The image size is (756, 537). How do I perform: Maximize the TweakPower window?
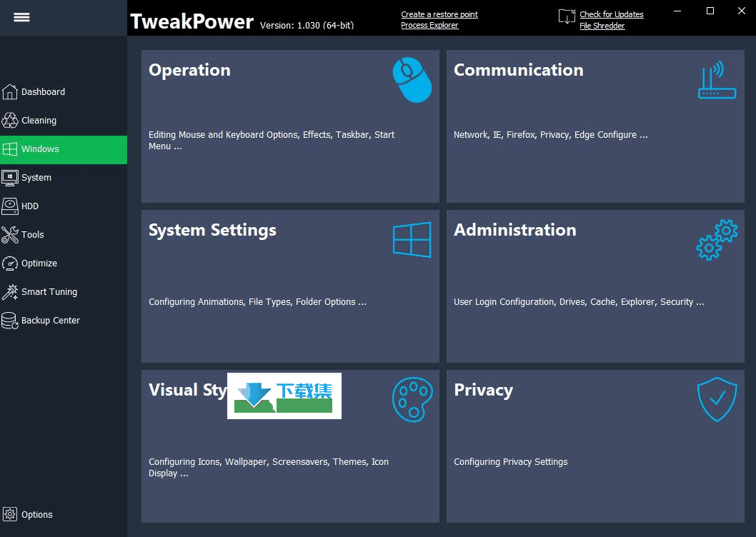tap(710, 11)
